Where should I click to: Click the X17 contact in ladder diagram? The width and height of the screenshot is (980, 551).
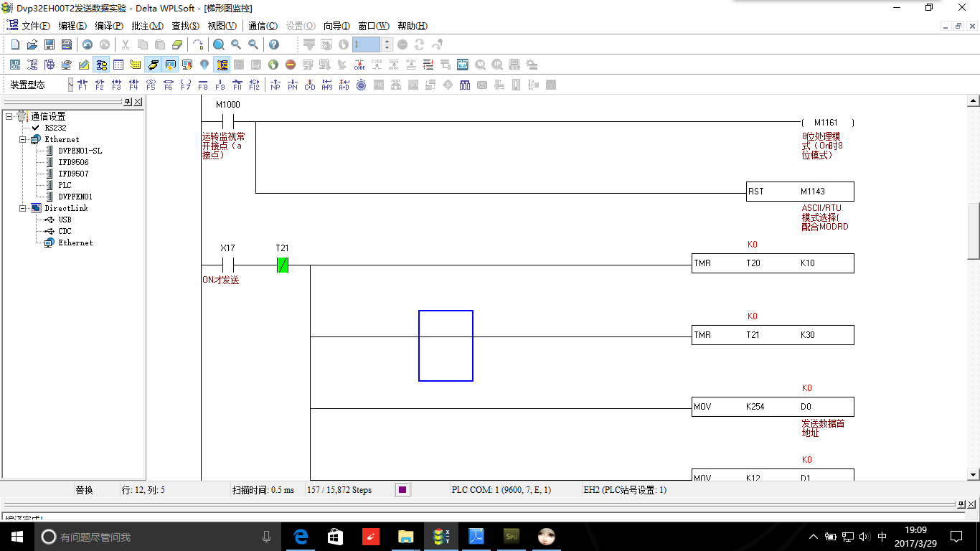(227, 265)
